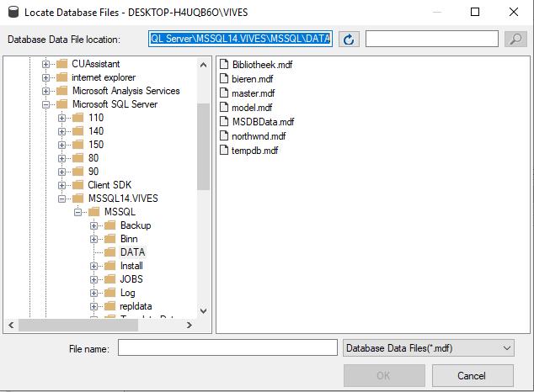Image resolution: width=534 pixels, height=392 pixels.
Task: Expand the 140 folder node
Action: click(x=61, y=131)
